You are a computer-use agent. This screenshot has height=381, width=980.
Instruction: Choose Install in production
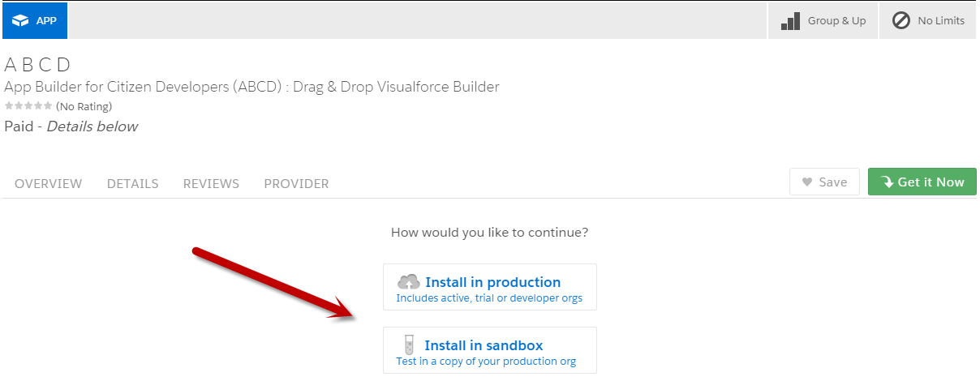click(x=490, y=287)
